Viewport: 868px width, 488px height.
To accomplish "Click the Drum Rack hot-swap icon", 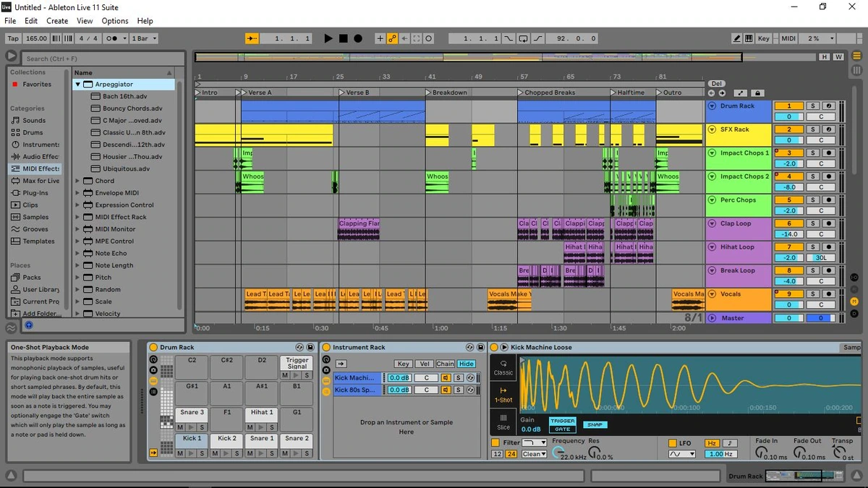I will tap(299, 347).
